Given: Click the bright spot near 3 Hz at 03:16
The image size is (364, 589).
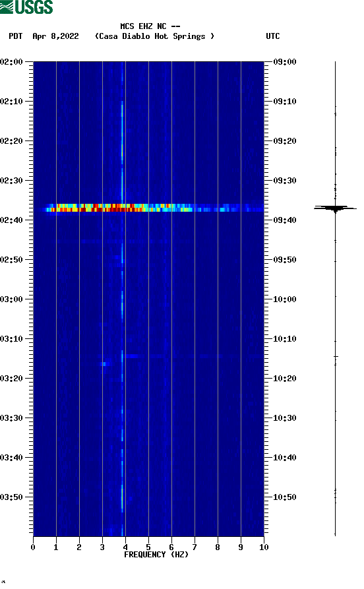Looking at the screenshot, I should point(105,363).
